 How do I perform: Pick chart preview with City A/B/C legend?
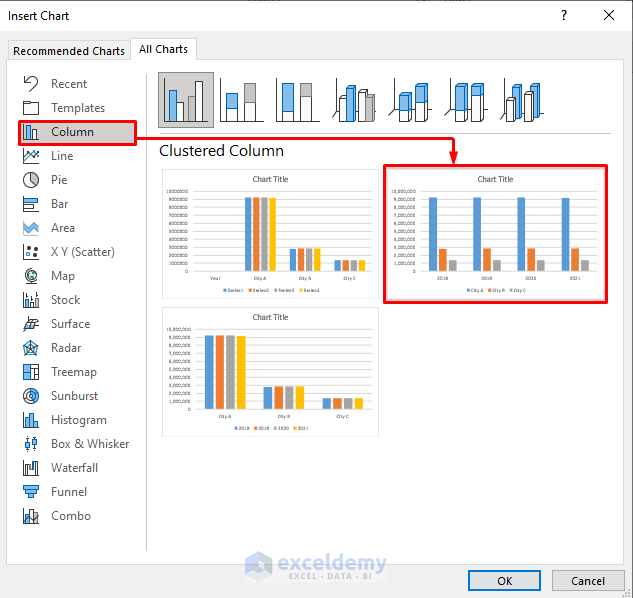coord(495,234)
